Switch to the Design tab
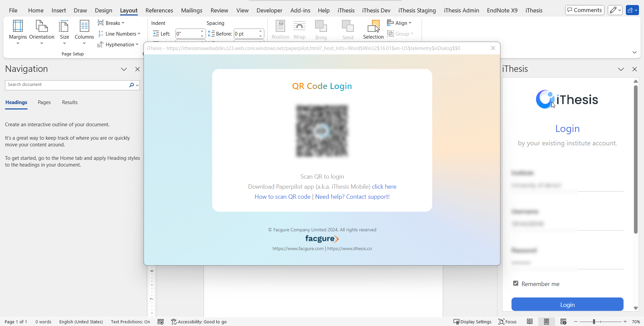This screenshot has width=644, height=326. [103, 10]
